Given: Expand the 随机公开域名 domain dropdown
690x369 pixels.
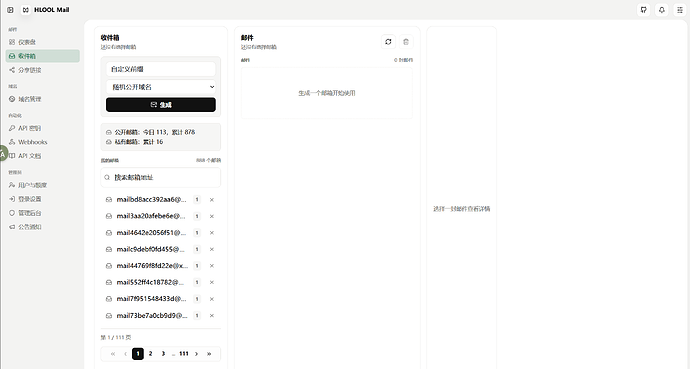Looking at the screenshot, I should pyautogui.click(x=161, y=87).
